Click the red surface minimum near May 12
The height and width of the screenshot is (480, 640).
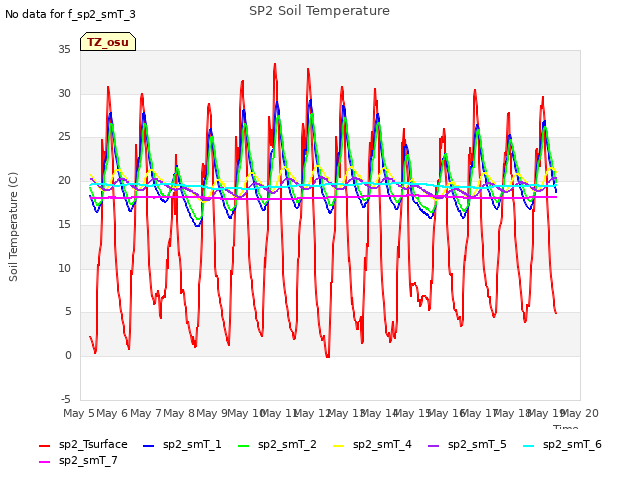pyautogui.click(x=328, y=357)
